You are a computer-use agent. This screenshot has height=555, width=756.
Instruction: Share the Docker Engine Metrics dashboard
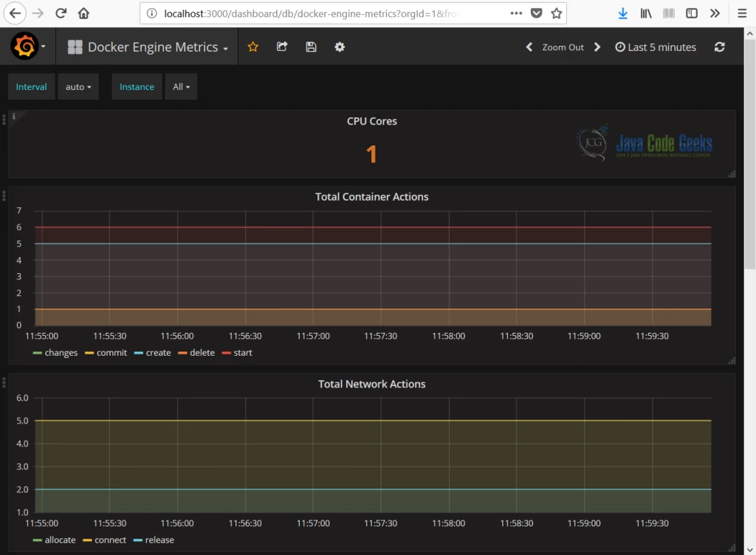[282, 46]
